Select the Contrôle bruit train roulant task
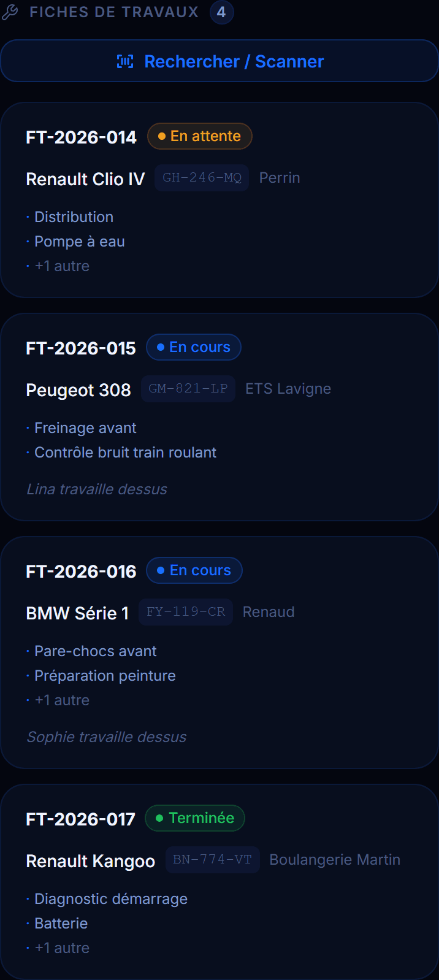The image size is (439, 980). (125, 453)
